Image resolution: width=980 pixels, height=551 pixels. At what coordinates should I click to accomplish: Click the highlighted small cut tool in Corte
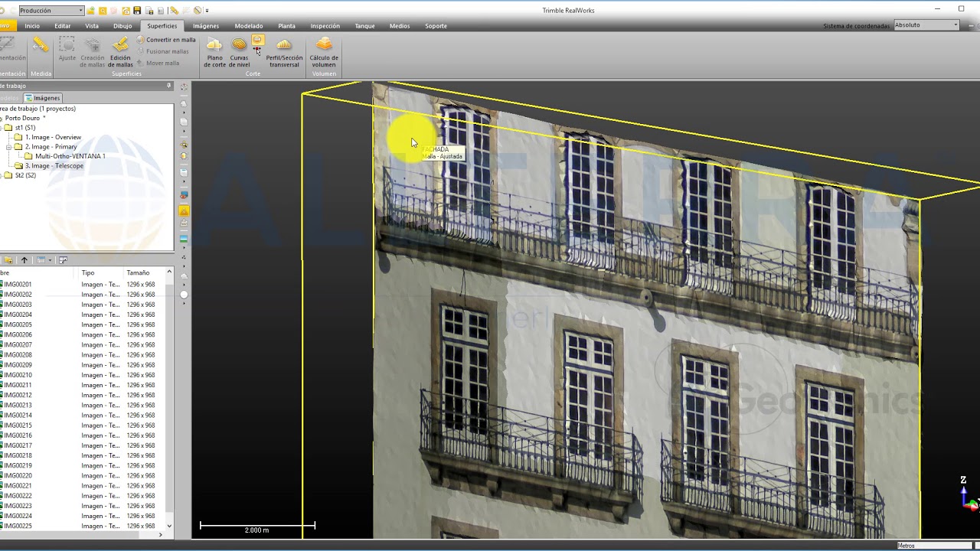coord(258,41)
